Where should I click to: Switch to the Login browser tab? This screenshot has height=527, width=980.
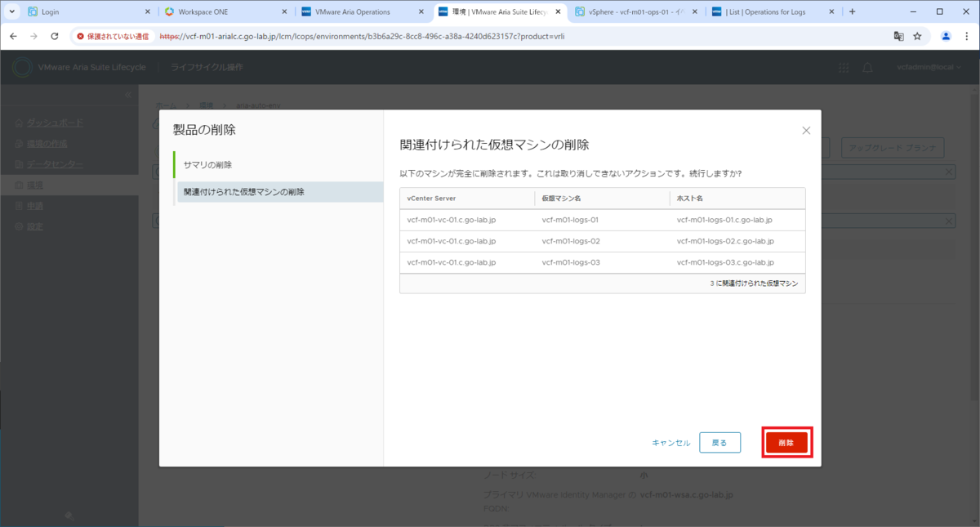click(89, 12)
